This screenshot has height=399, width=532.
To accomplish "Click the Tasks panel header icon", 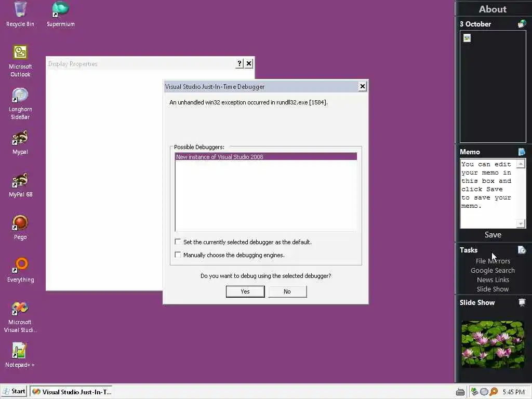I will coord(522,250).
